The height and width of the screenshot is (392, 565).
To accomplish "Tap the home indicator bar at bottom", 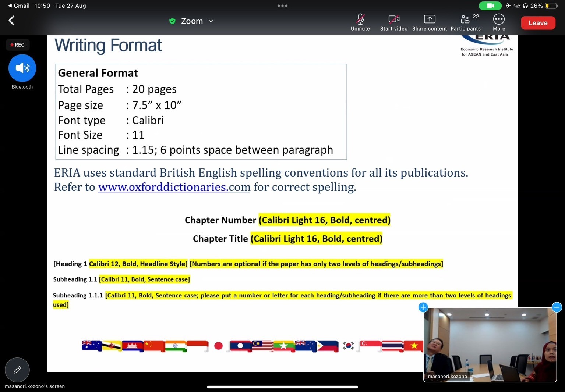I will coord(282,387).
